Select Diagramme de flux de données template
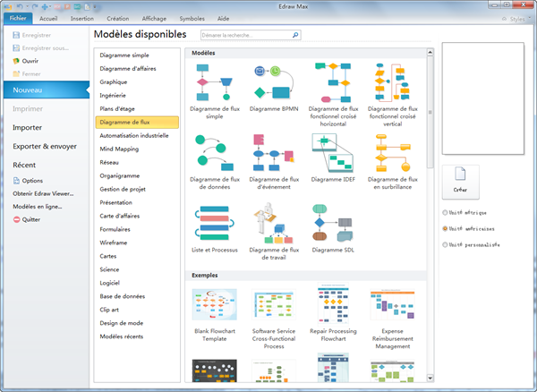 pyautogui.click(x=215, y=162)
